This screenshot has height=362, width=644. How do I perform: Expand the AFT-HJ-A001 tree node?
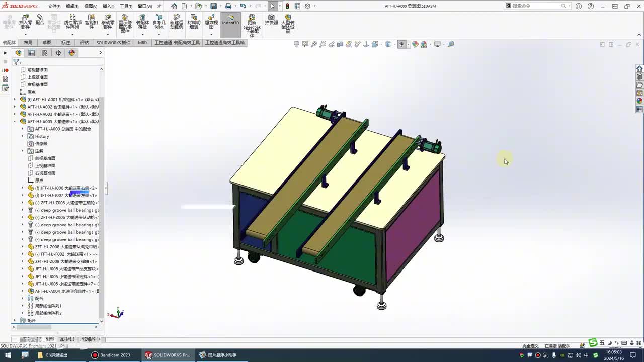pyautogui.click(x=15, y=100)
